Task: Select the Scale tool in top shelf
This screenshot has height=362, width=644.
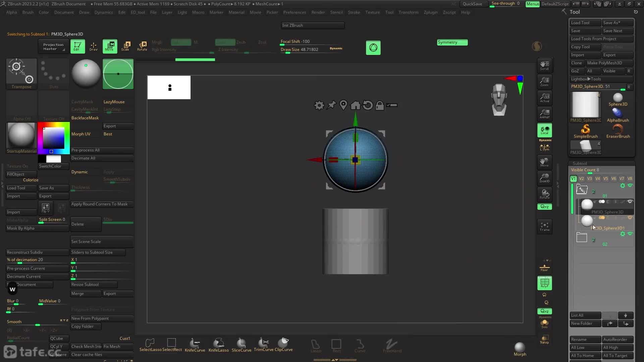Action: click(126, 46)
